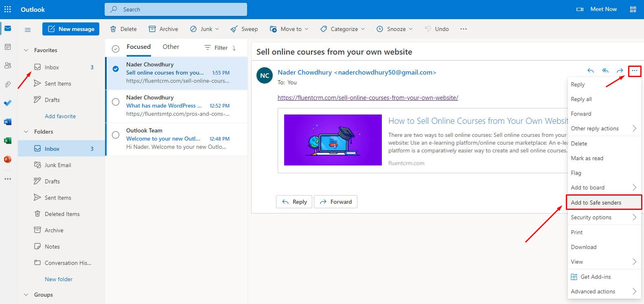Open the course article preview thumbnail

tap(333, 140)
